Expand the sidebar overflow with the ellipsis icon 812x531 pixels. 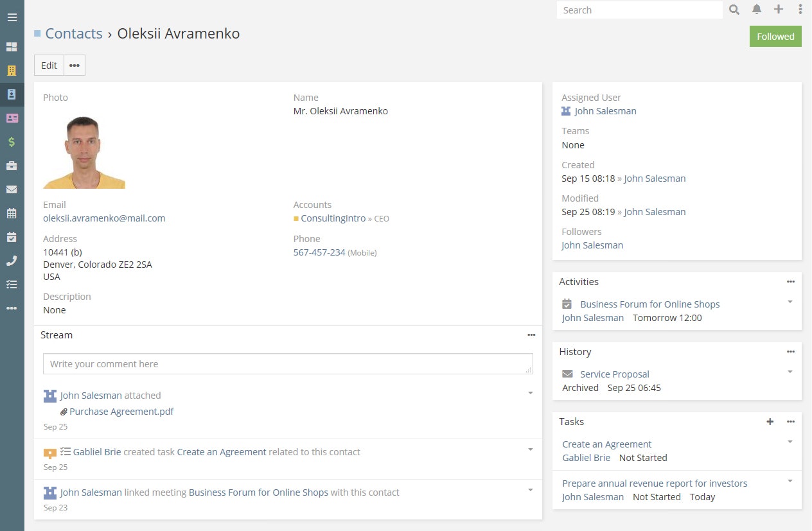pyautogui.click(x=12, y=308)
